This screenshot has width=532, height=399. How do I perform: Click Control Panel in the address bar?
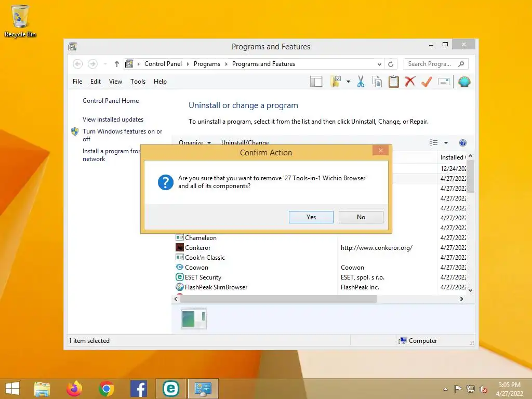163,64
